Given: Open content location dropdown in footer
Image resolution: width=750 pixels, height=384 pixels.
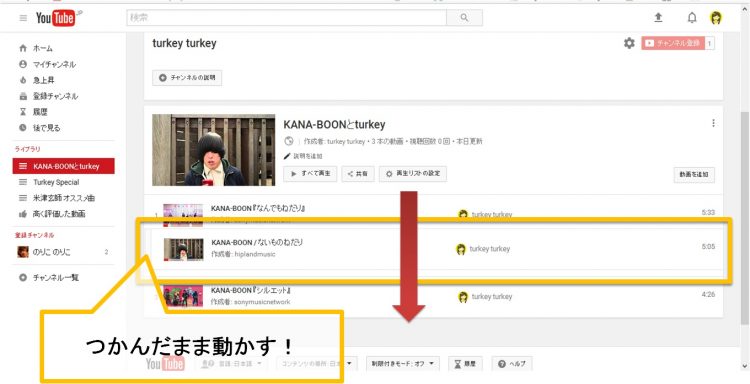Looking at the screenshot, I should coord(317,364).
